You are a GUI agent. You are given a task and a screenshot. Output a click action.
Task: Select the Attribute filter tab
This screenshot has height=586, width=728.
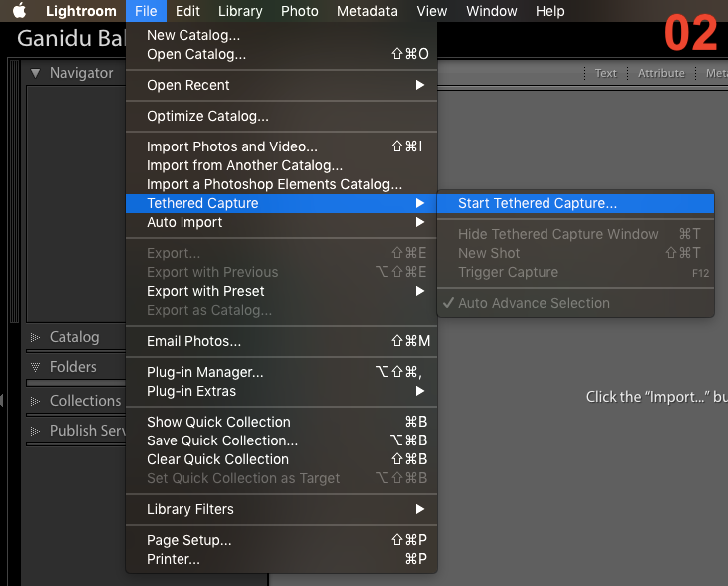661,73
